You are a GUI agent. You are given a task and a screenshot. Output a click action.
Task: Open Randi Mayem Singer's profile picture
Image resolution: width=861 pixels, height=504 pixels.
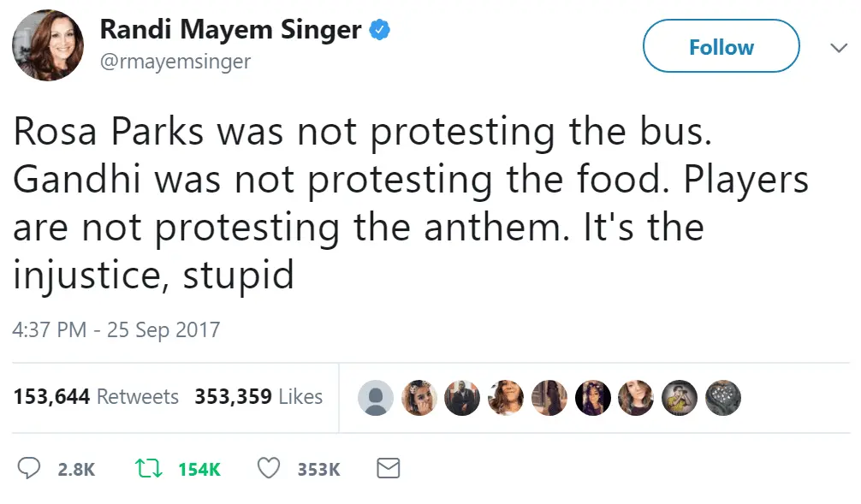coord(48,45)
